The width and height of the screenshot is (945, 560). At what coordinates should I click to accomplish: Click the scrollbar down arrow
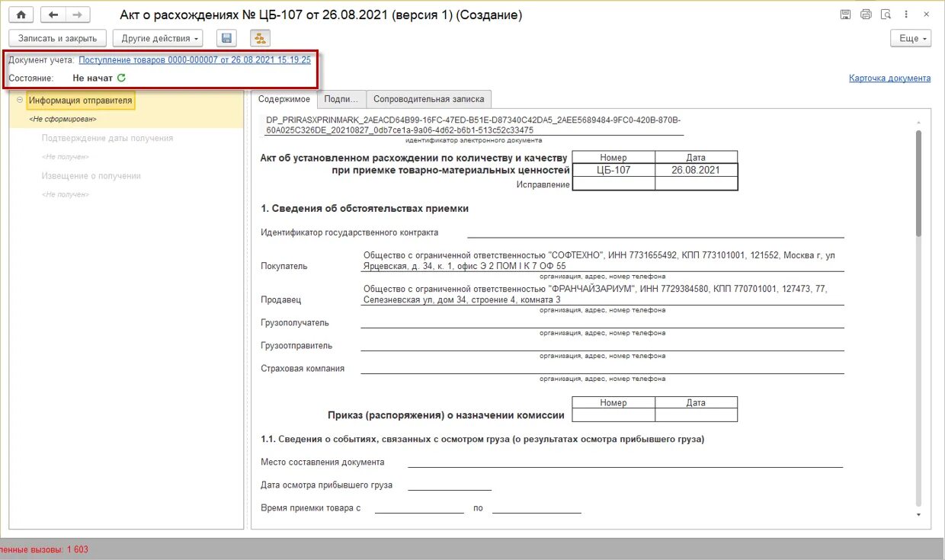[918, 515]
